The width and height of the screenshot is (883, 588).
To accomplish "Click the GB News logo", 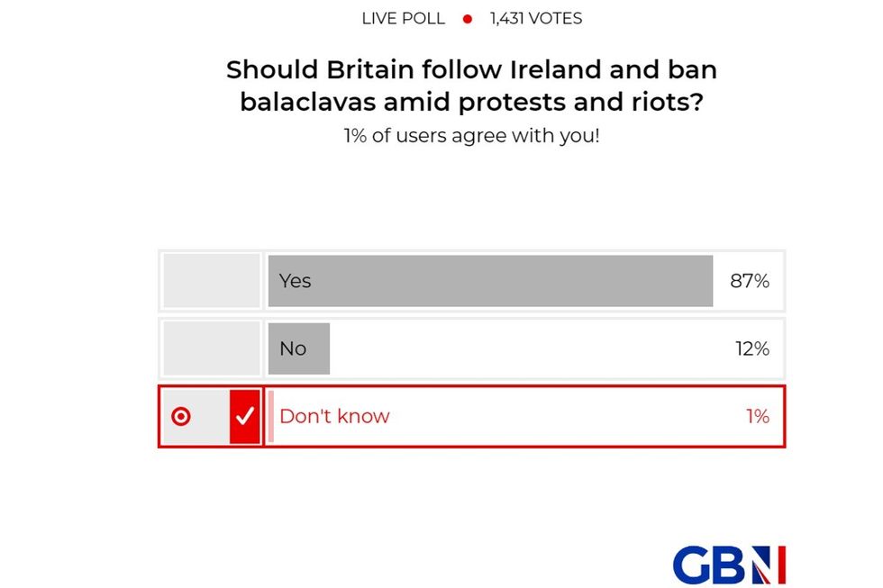I will click(x=728, y=565).
